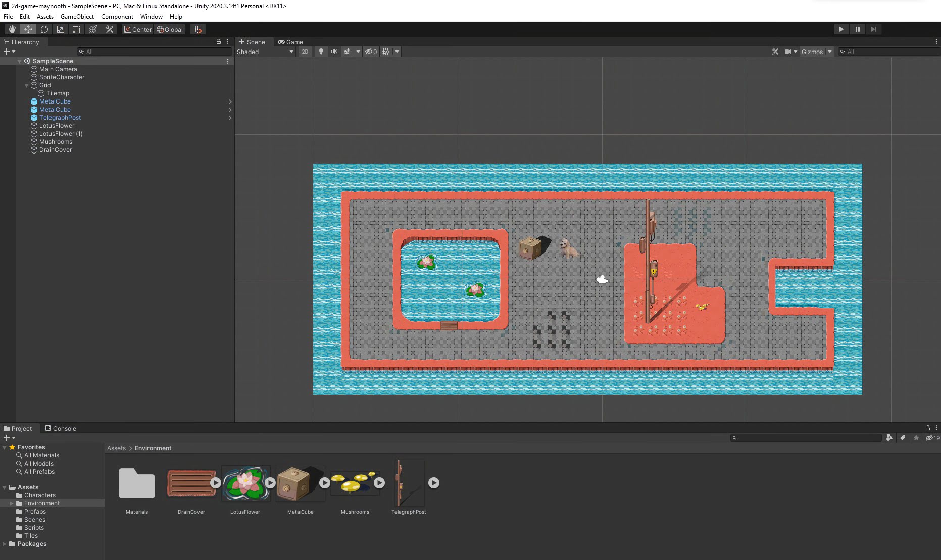The height and width of the screenshot is (560, 941).
Task: Step one frame forward
Action: point(873,29)
